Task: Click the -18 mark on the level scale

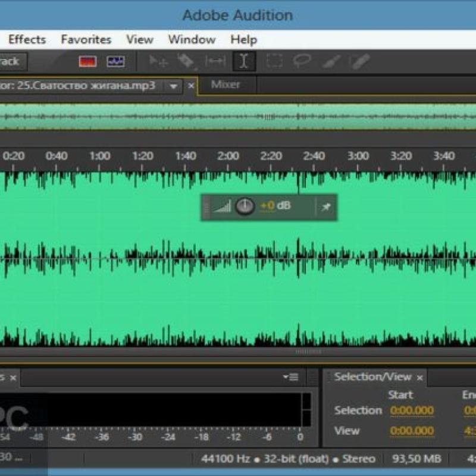Action: click(x=201, y=437)
